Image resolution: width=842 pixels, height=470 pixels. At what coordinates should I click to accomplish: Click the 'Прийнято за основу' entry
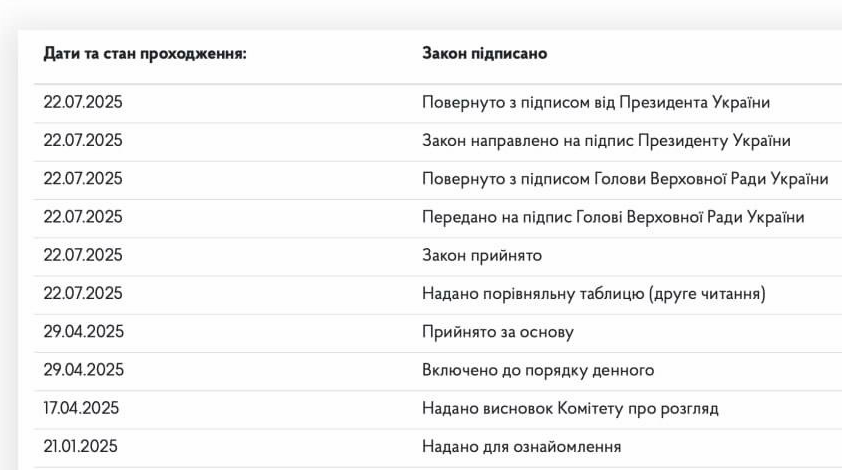pyautogui.click(x=498, y=332)
